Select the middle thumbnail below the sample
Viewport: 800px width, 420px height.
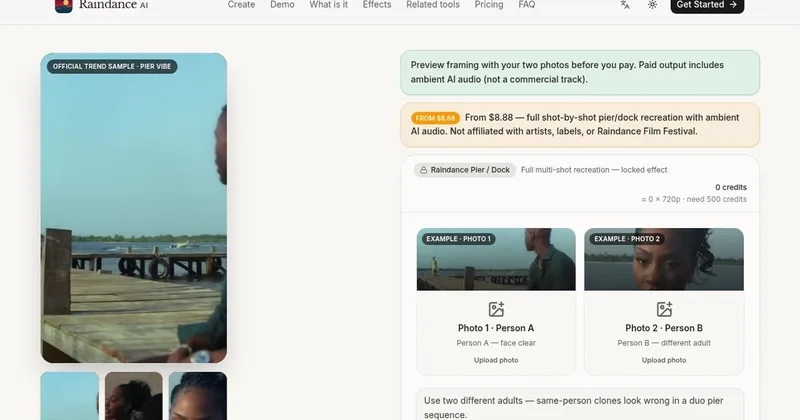[x=134, y=396]
